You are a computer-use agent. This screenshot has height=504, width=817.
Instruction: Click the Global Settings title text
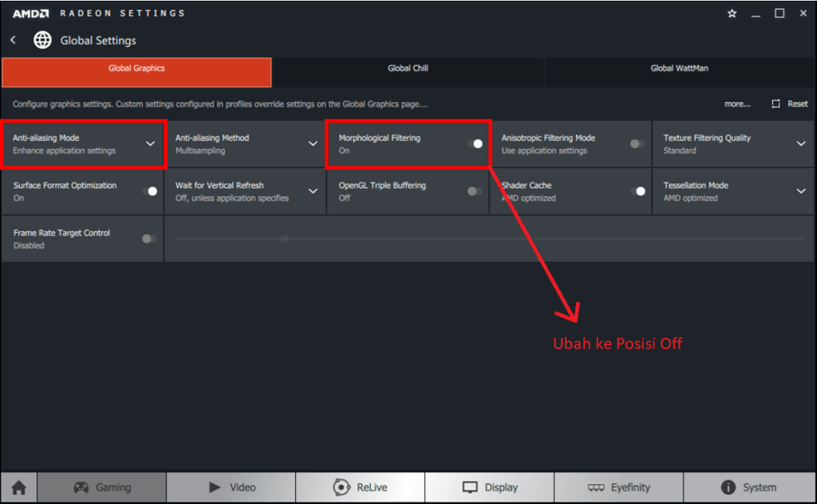click(98, 41)
